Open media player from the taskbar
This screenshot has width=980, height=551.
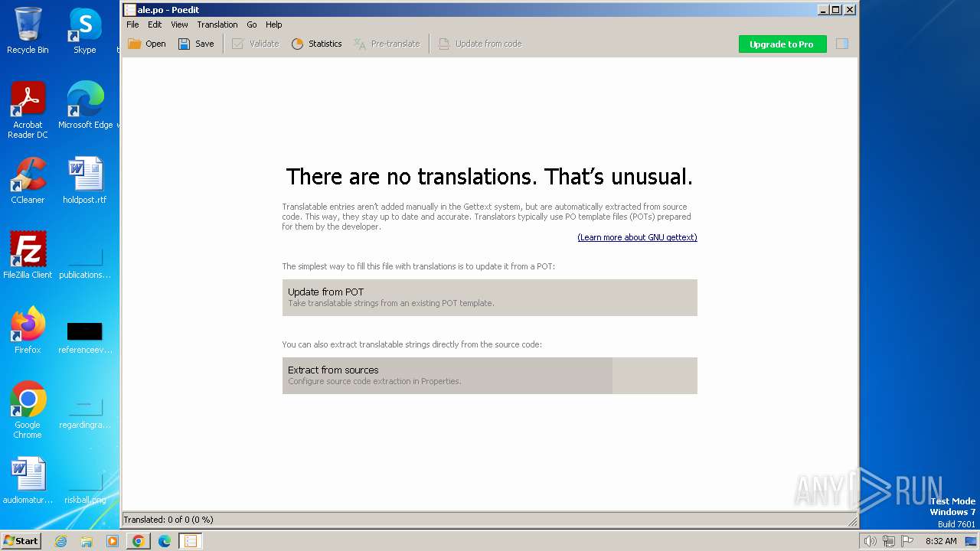coord(113,541)
